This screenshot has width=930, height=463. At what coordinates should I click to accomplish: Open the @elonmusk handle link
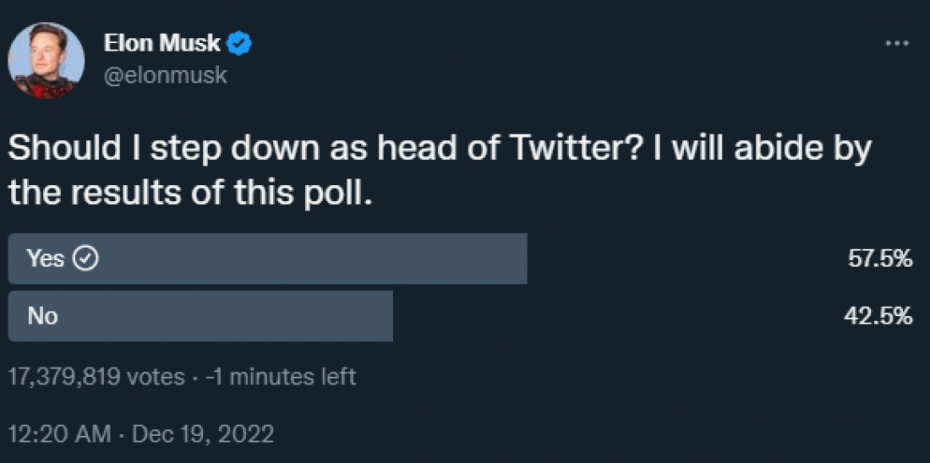(x=165, y=76)
